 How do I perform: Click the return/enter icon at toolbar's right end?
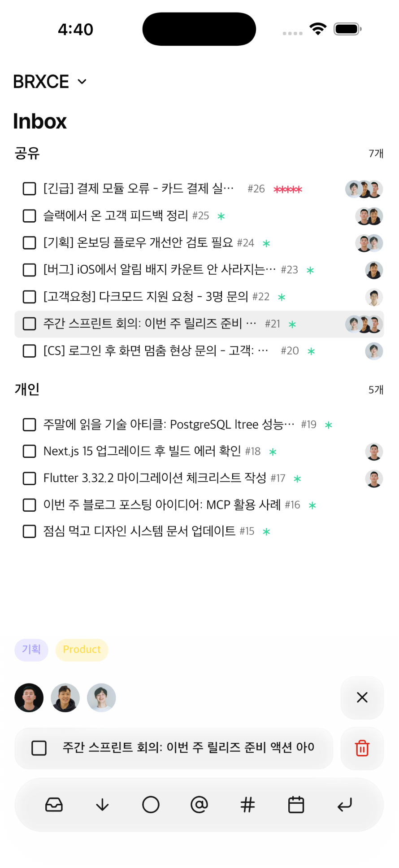(344, 805)
